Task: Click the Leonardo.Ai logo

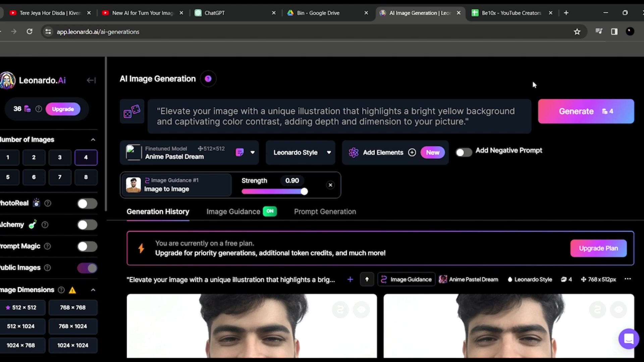Action: tap(33, 80)
